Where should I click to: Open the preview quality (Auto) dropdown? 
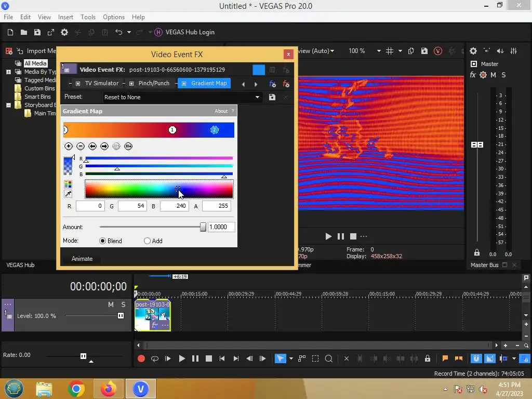(332, 51)
